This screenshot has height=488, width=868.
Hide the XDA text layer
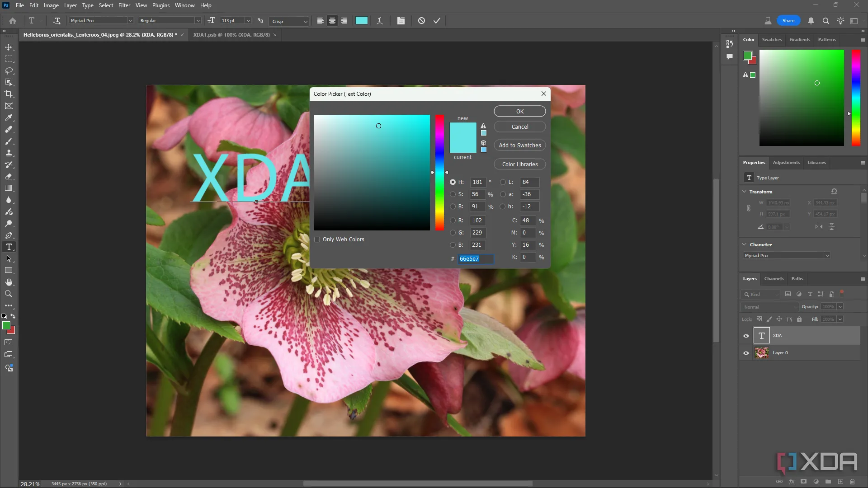pos(746,336)
